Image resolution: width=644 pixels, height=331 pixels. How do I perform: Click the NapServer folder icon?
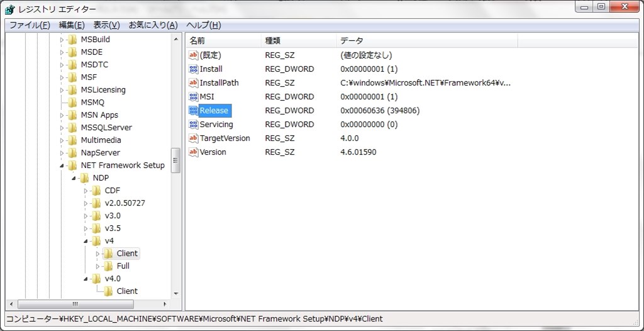click(73, 153)
